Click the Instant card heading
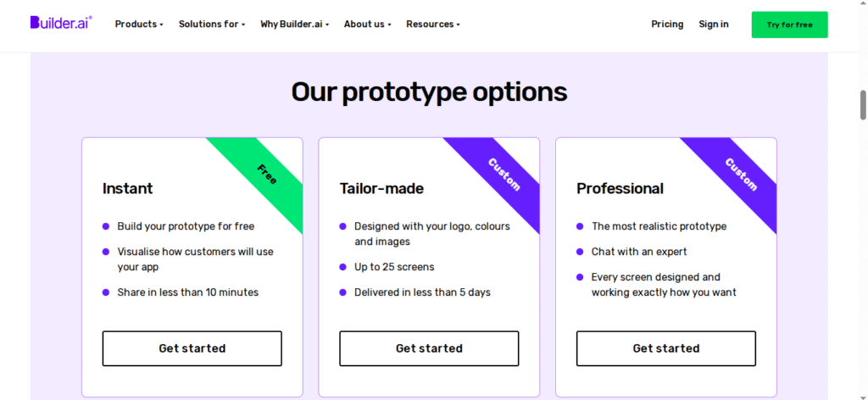Image resolution: width=868 pixels, height=400 pixels. pos(127,189)
